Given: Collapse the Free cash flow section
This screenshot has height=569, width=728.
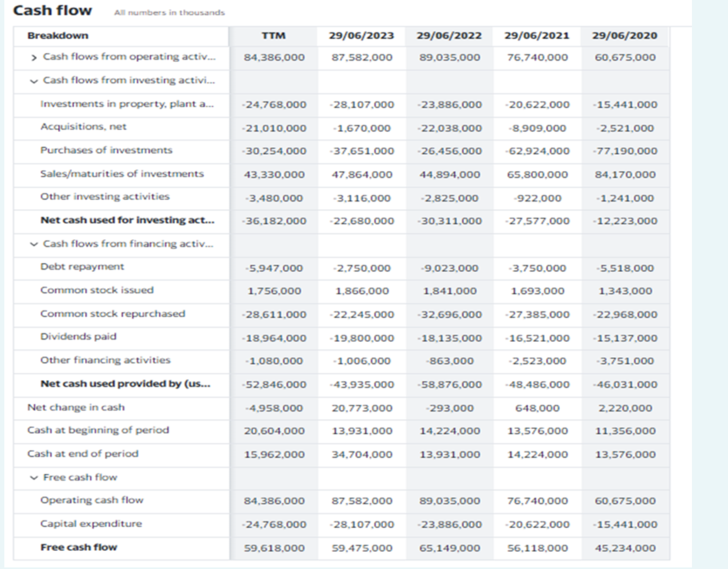Looking at the screenshot, I should pyautogui.click(x=33, y=477).
